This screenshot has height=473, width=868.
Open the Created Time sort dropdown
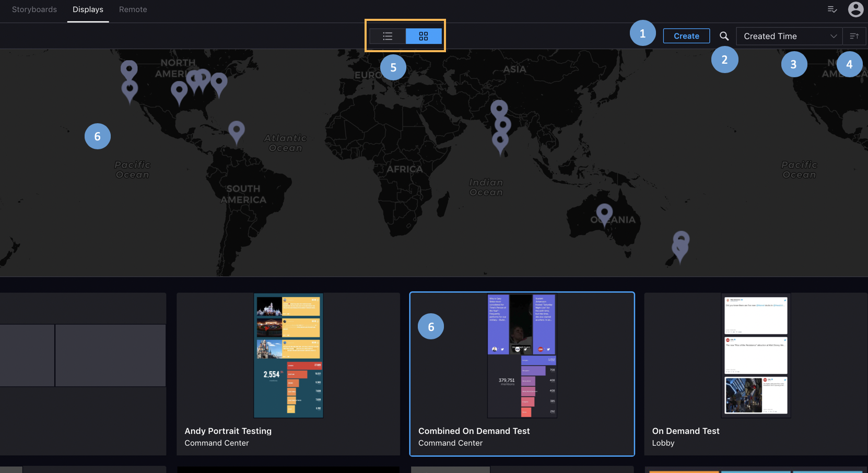(x=789, y=36)
